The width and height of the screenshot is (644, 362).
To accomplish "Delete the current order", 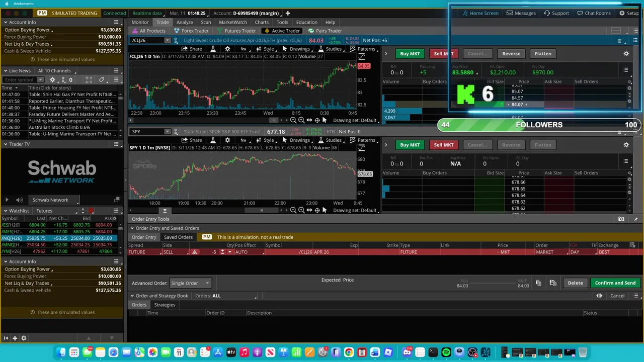I will tap(576, 283).
